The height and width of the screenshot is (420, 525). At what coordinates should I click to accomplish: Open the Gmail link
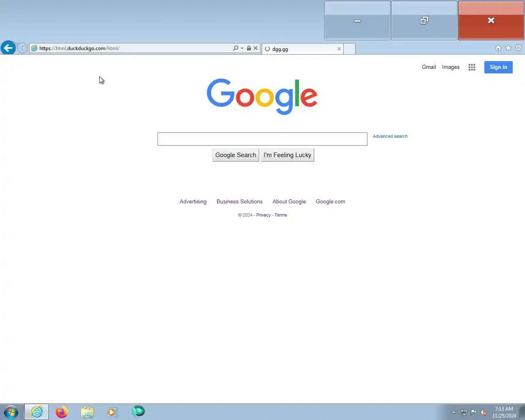429,67
